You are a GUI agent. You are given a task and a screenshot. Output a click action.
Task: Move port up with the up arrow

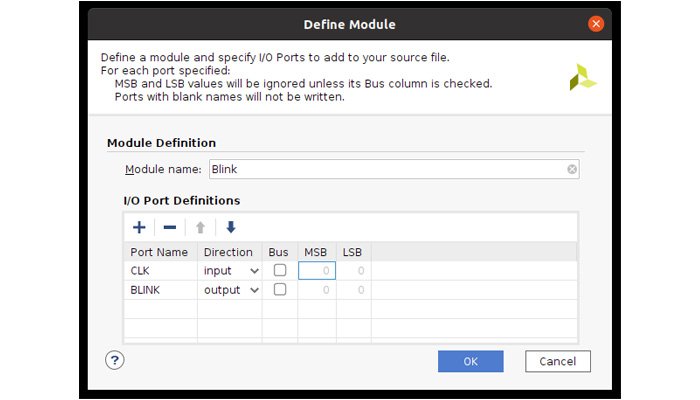(x=200, y=227)
